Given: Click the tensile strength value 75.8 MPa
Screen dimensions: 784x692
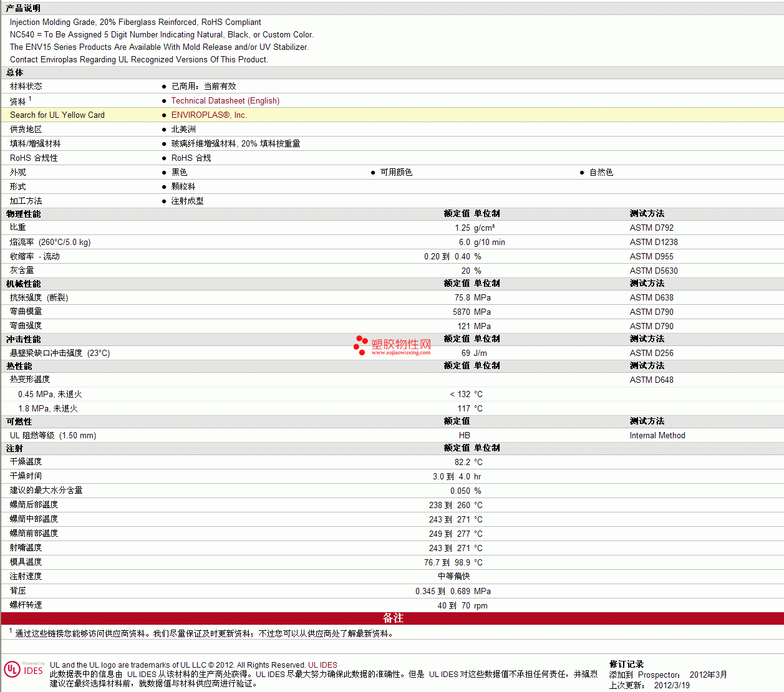Looking at the screenshot, I should tap(472, 297).
